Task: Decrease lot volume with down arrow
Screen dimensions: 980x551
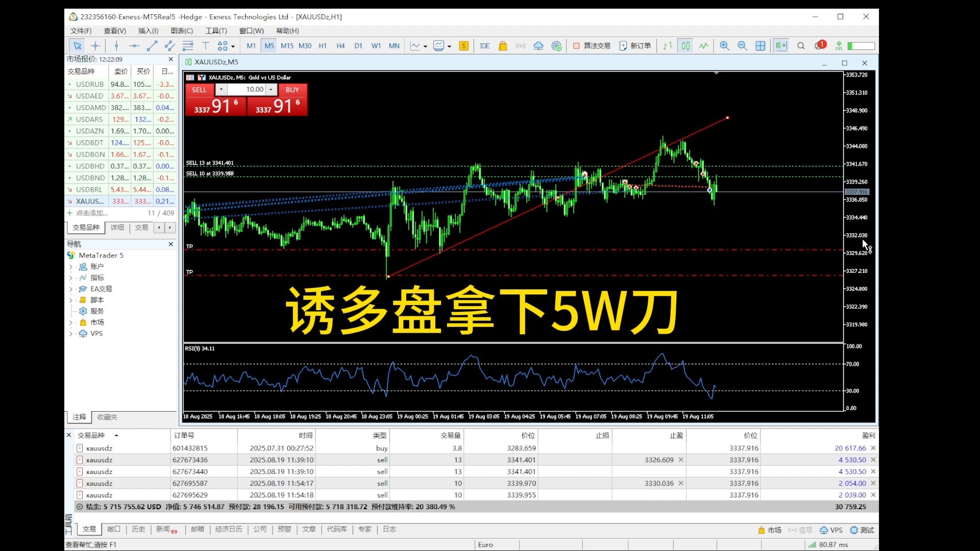Action: click(x=221, y=90)
